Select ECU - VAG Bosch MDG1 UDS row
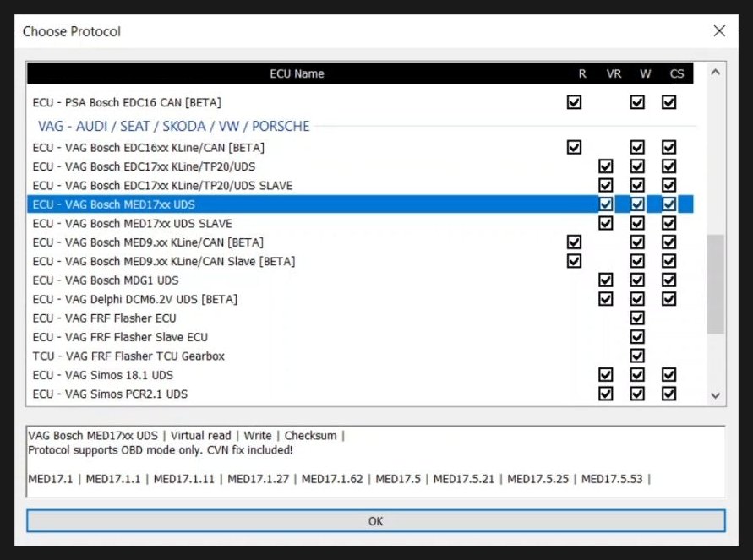Viewport: 753px width, 560px height. (x=360, y=280)
